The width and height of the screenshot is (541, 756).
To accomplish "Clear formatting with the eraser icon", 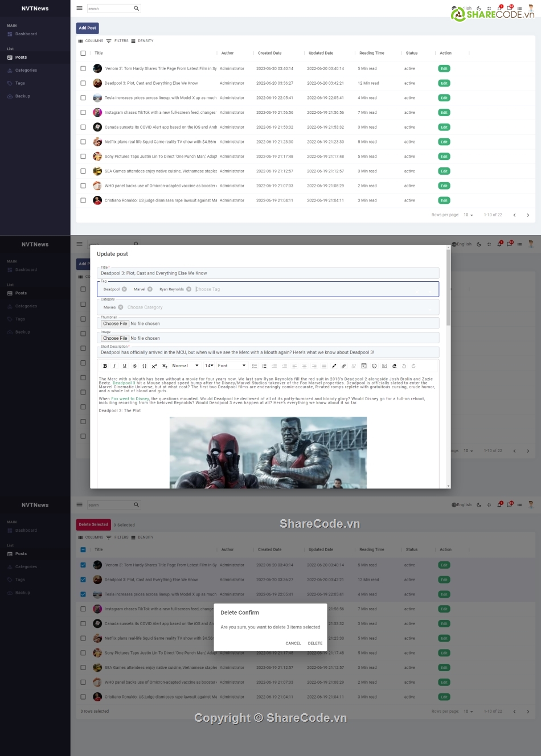I will tap(394, 366).
